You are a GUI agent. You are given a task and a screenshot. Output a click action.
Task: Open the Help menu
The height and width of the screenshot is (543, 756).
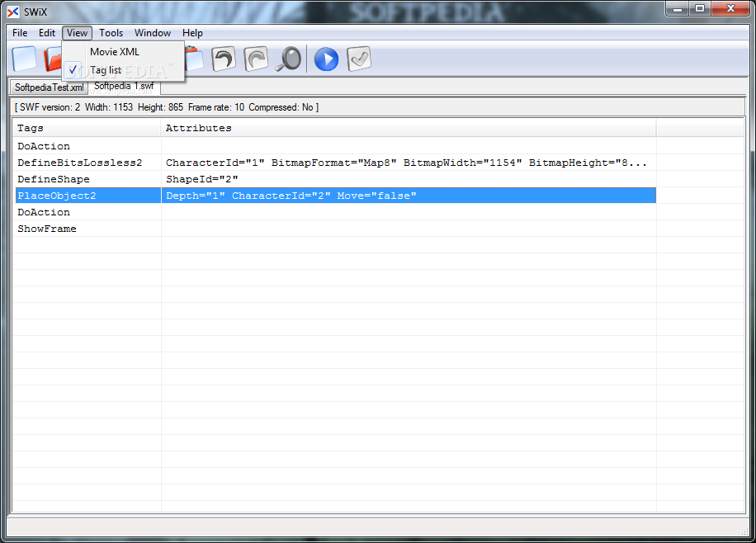click(x=192, y=33)
